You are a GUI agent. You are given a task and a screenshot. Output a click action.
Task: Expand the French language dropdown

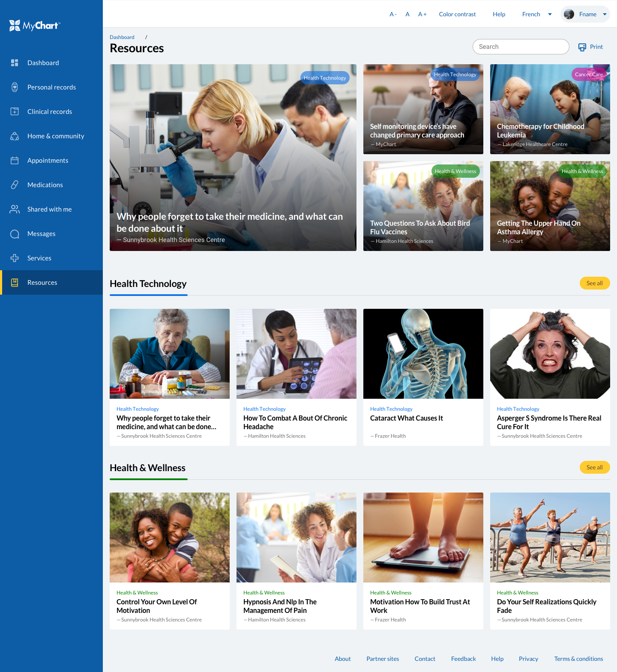pyautogui.click(x=536, y=14)
